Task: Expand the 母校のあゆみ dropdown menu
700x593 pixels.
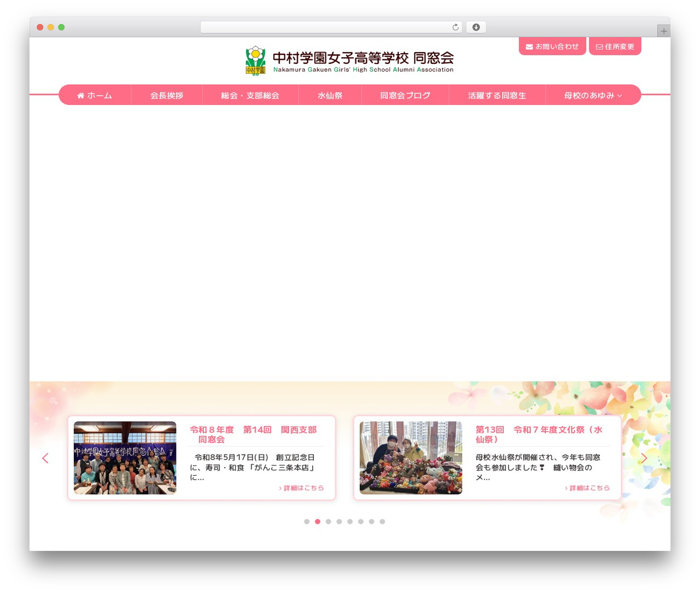Action: [x=593, y=95]
